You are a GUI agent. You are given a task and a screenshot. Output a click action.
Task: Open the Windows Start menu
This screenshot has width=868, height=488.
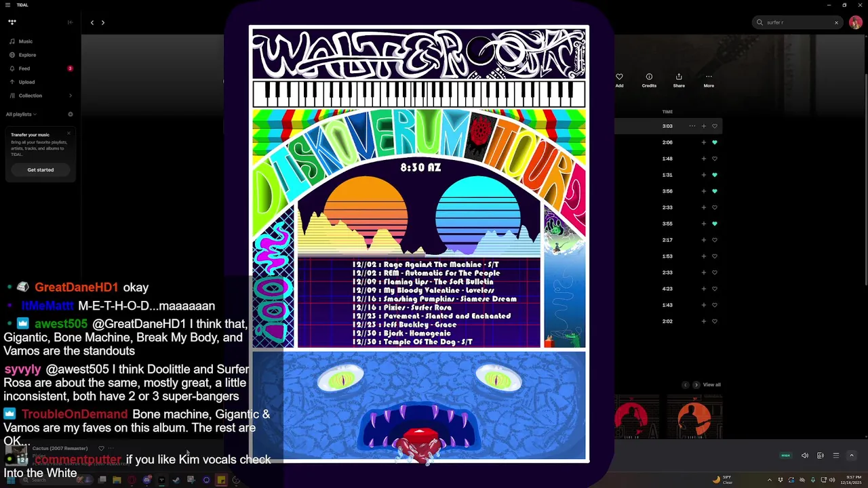(x=10, y=480)
